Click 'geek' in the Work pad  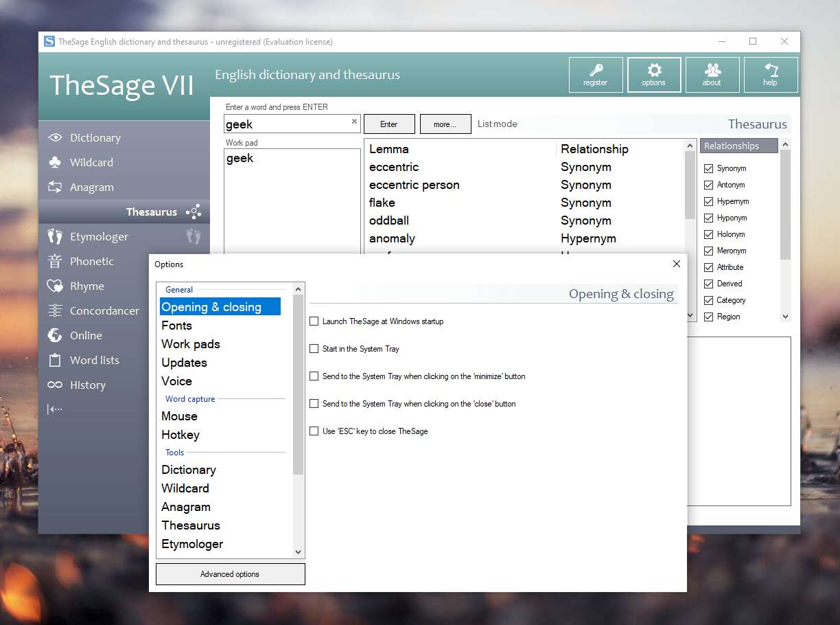coord(240,159)
